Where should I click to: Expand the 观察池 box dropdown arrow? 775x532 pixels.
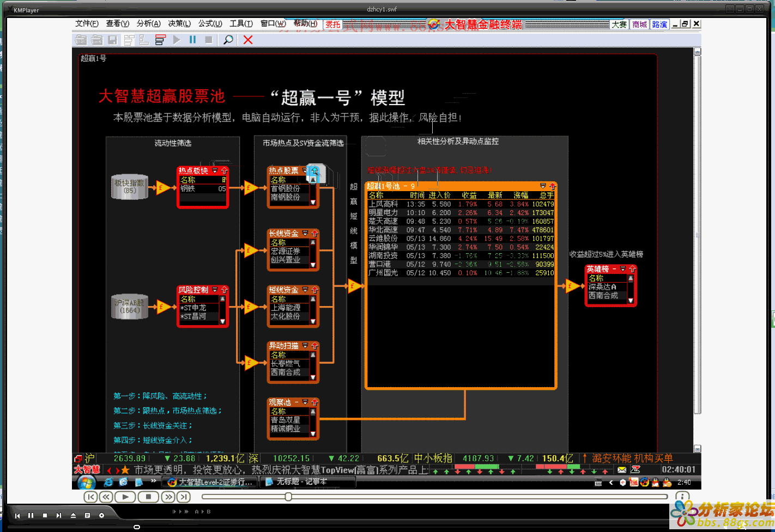coord(305,402)
